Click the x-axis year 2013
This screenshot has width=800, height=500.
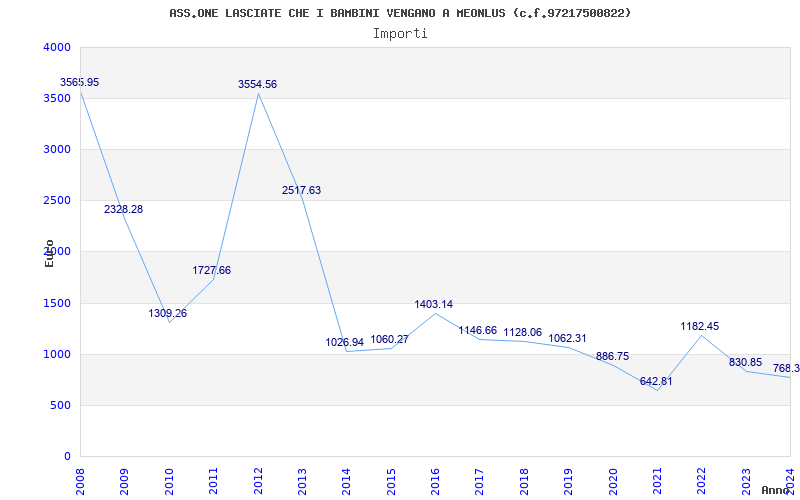tap(302, 481)
